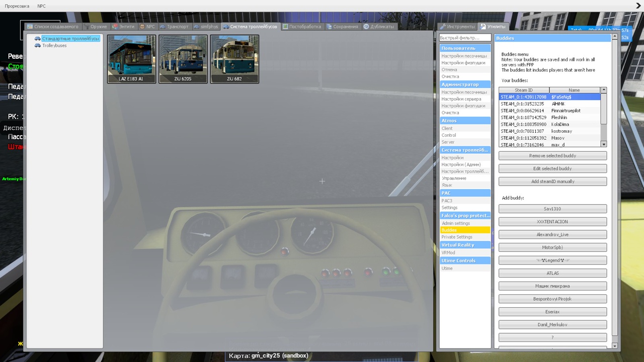The image size is (644, 362).
Task: Click the car icon beside Стандартные троллейбусы
Action: (x=38, y=38)
